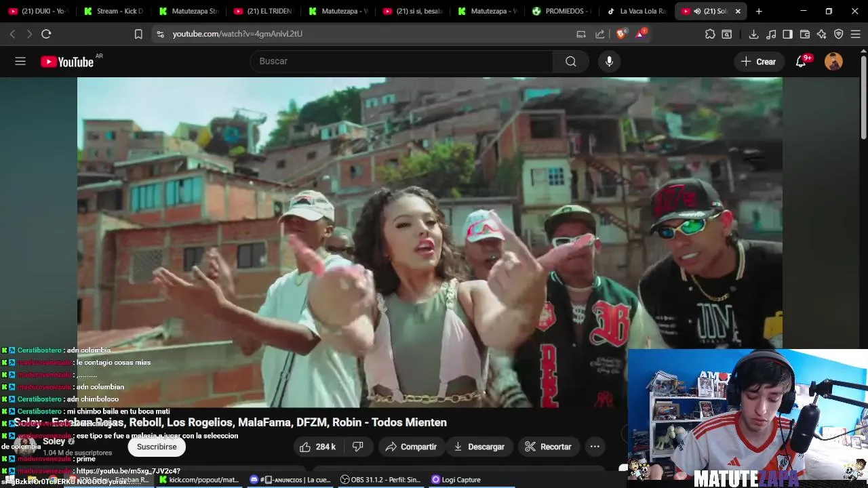
Task: Open the Brave Rewards triangle icon
Action: click(x=640, y=34)
